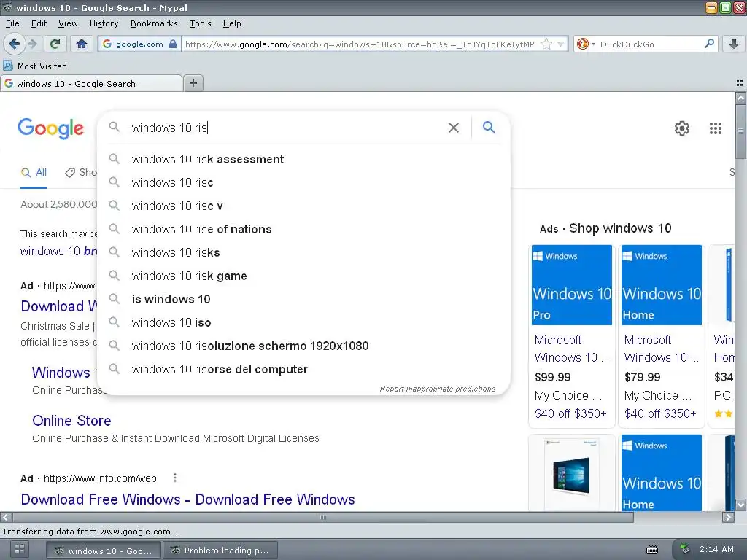Image resolution: width=747 pixels, height=560 pixels.
Task: Choose suggestion windows 10 iso
Action: click(x=303, y=322)
